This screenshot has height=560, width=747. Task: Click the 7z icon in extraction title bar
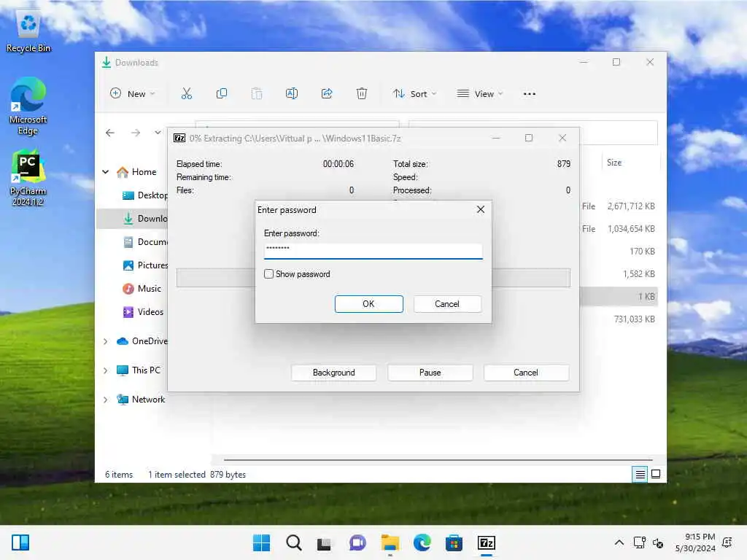[179, 138]
